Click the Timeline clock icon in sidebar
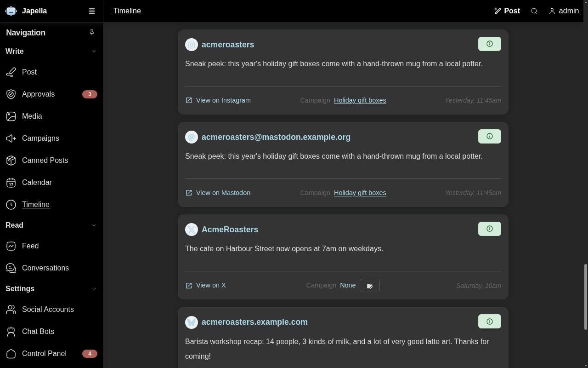Screen dimensions: 588x368 point(11,205)
